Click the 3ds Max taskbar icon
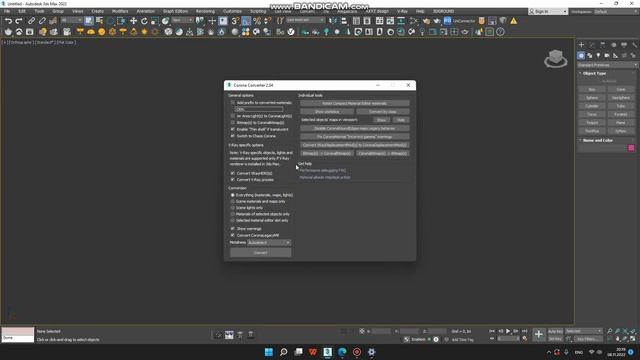 pos(327,352)
